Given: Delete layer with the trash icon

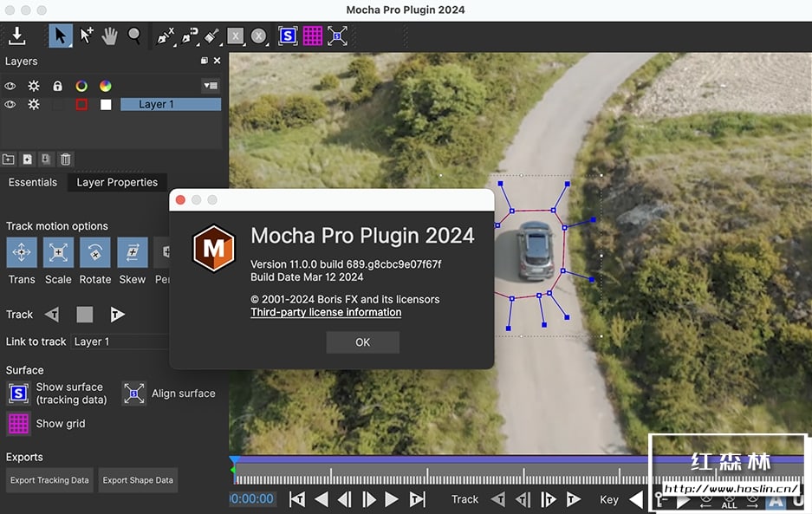Looking at the screenshot, I should [65, 159].
